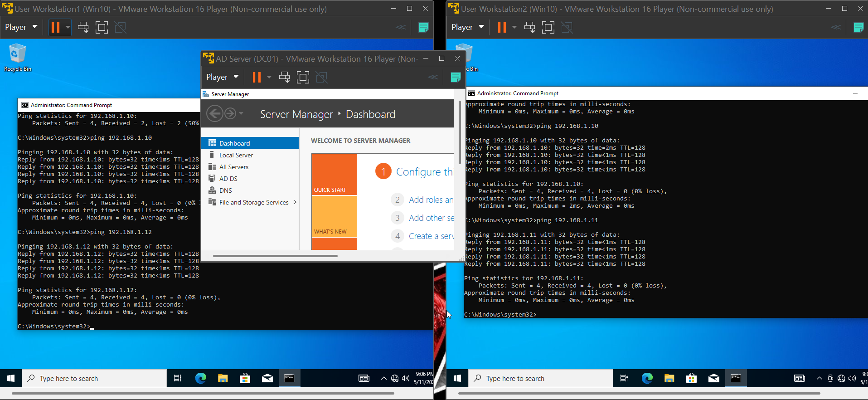Open File Explorer on Workstation2 taskbar
Viewport: 868px width, 400px height.
669,378
